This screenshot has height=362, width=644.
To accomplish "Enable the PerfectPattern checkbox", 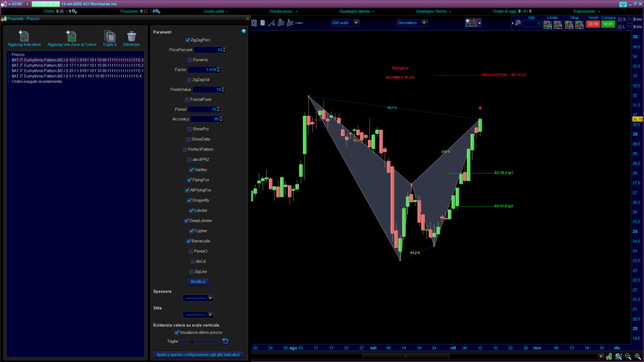I will pos(185,149).
